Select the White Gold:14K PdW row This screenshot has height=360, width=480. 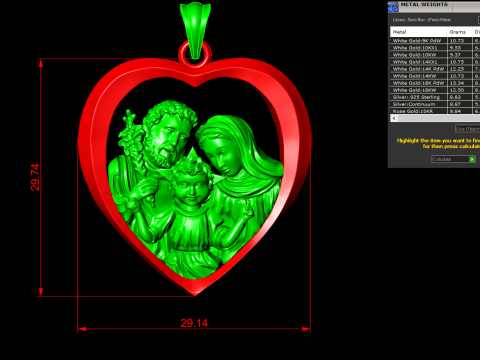click(x=435, y=69)
